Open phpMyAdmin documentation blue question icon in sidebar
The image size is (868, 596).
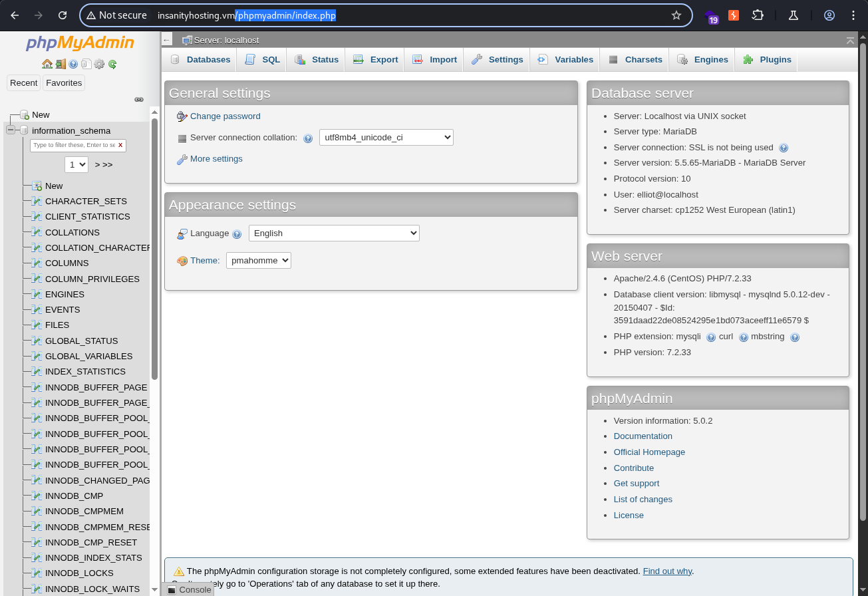(x=74, y=65)
